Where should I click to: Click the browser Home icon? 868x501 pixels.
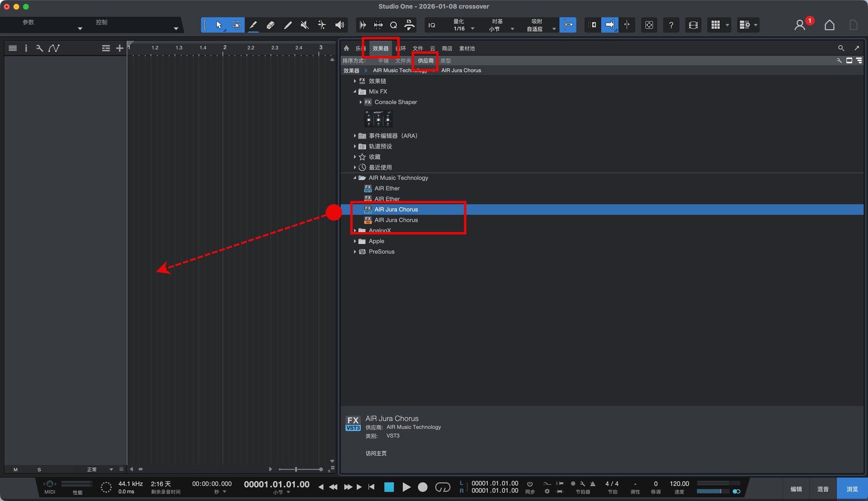(x=346, y=48)
